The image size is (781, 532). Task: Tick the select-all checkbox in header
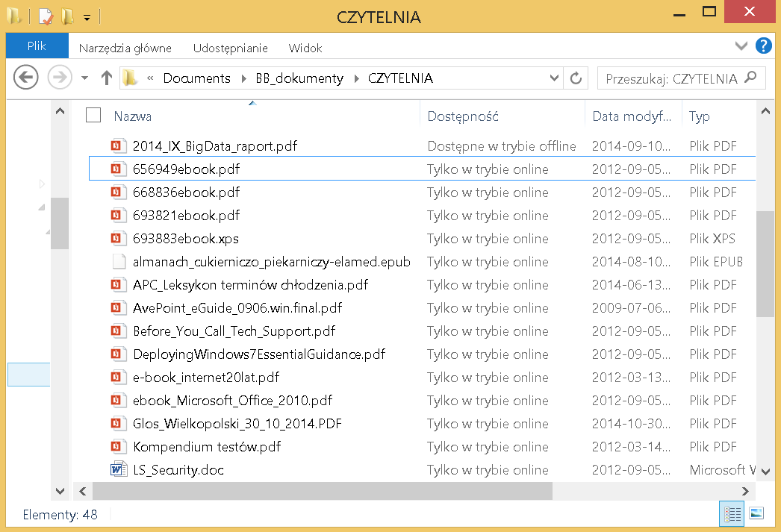coord(93,115)
